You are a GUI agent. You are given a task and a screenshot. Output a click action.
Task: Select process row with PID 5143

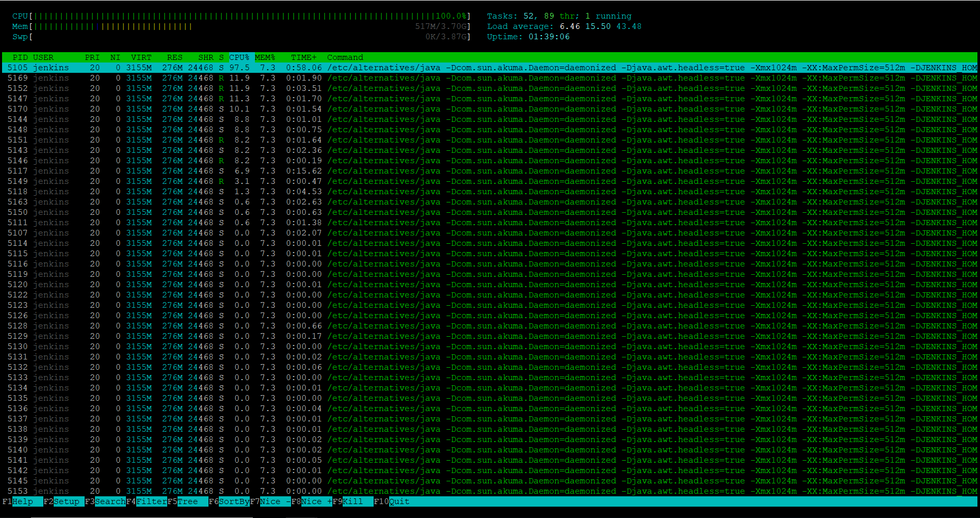coord(490,150)
